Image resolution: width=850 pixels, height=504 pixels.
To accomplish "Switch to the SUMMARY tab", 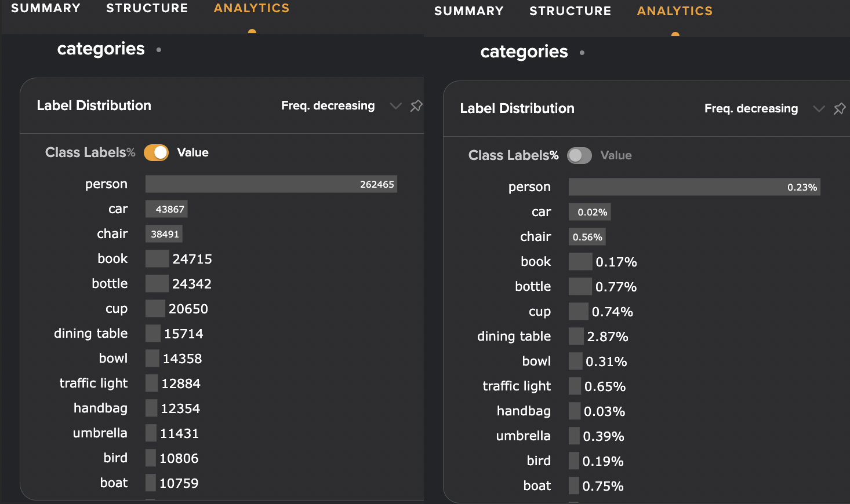I will [x=46, y=8].
